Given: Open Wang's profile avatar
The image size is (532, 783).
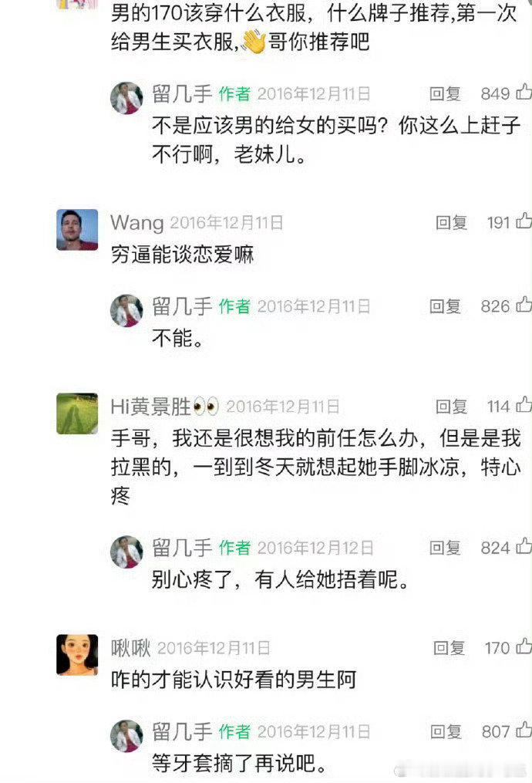Looking at the screenshot, I should (77, 230).
